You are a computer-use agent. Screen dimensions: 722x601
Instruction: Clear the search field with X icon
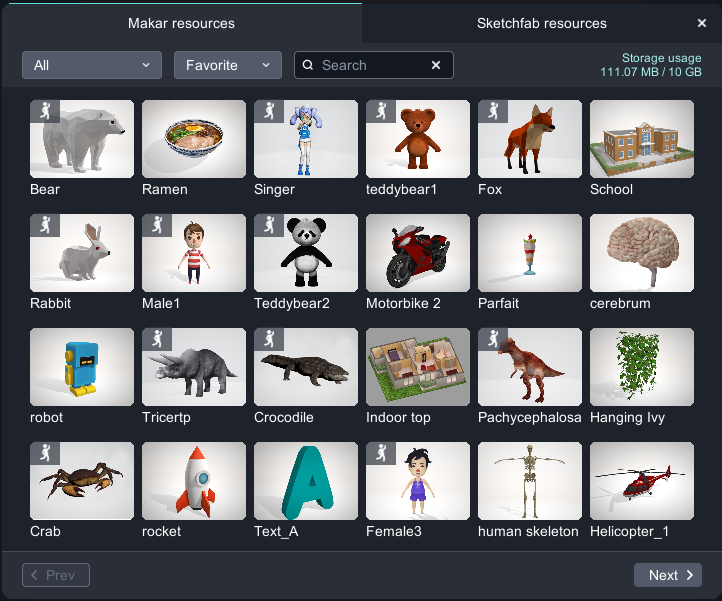[436, 65]
